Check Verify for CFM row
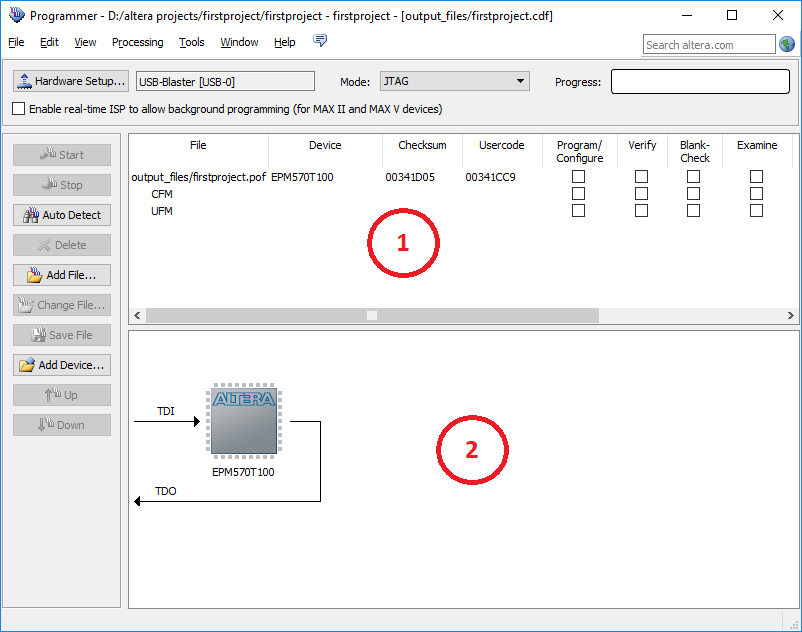This screenshot has width=802, height=632. [641, 194]
